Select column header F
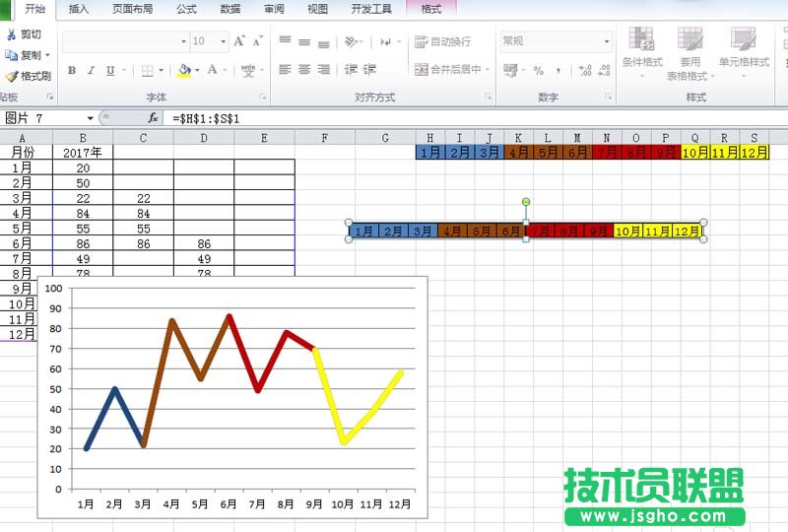Viewport: 788px width, 532px height. coord(325,138)
